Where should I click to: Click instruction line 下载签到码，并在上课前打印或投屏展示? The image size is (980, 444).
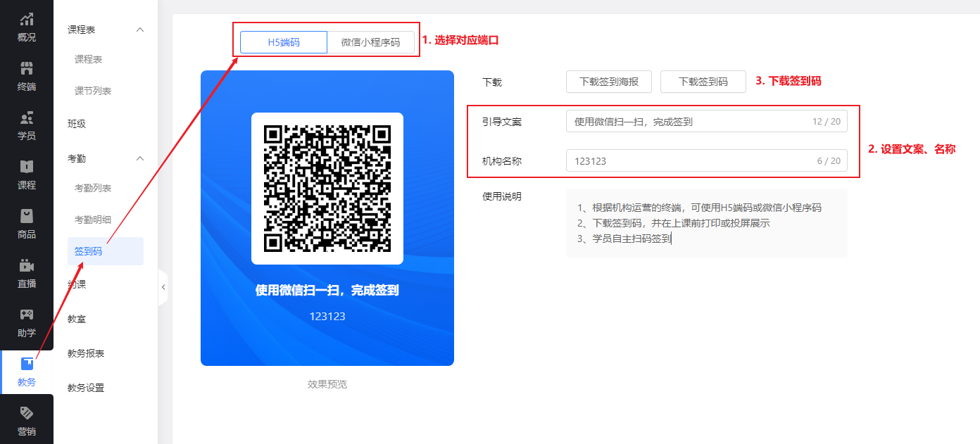673,223
